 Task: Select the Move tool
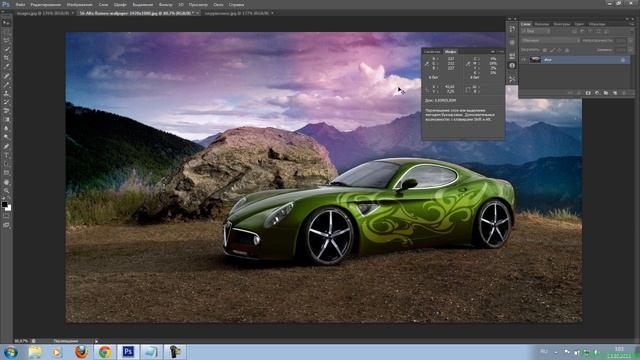click(6, 23)
